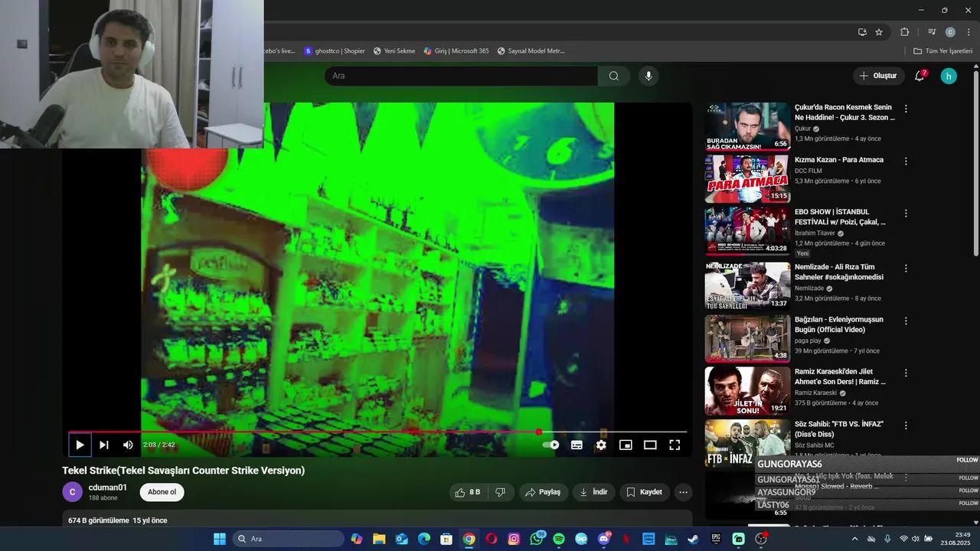Start voice search with the microphone
980x551 pixels.
point(648,76)
